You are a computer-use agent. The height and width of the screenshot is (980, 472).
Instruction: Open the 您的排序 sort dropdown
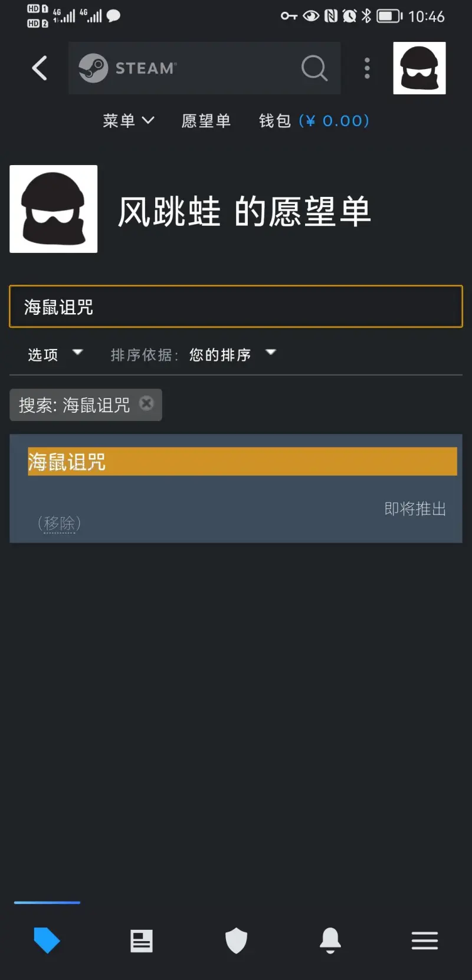(232, 354)
